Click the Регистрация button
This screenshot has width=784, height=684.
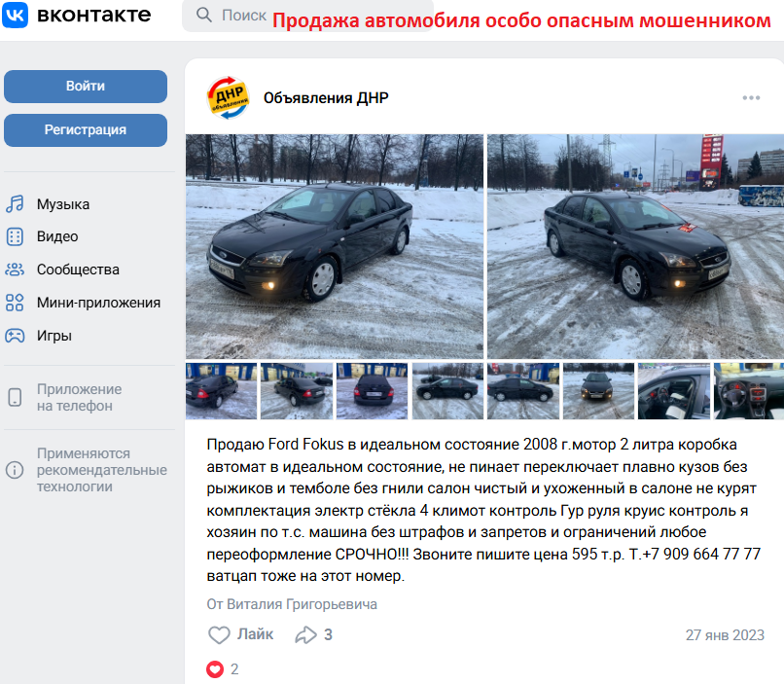click(86, 130)
